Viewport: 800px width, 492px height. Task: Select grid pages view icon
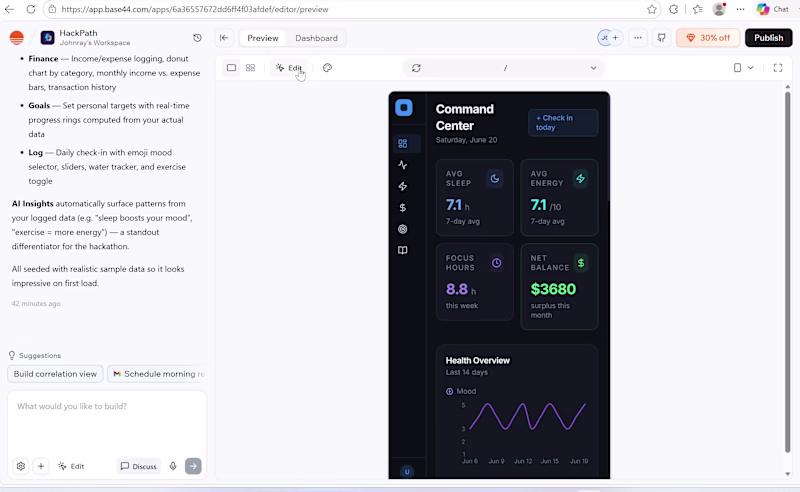[x=251, y=67]
